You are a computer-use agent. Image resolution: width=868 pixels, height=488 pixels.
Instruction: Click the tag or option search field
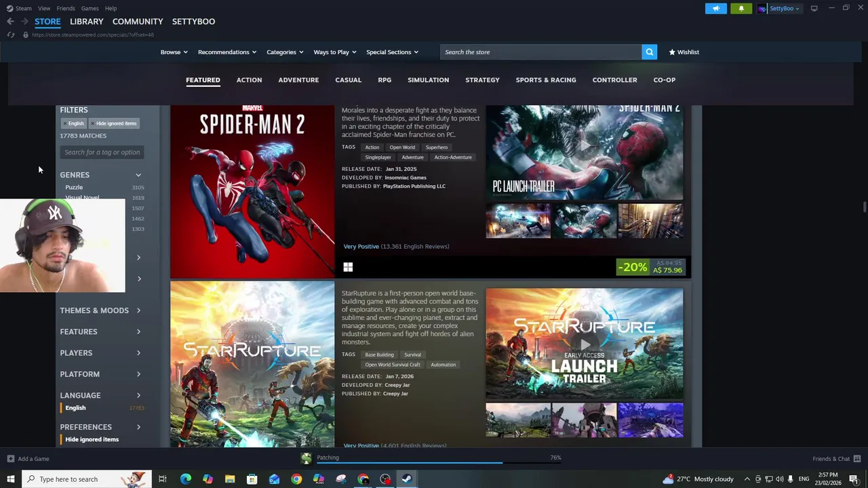point(102,152)
